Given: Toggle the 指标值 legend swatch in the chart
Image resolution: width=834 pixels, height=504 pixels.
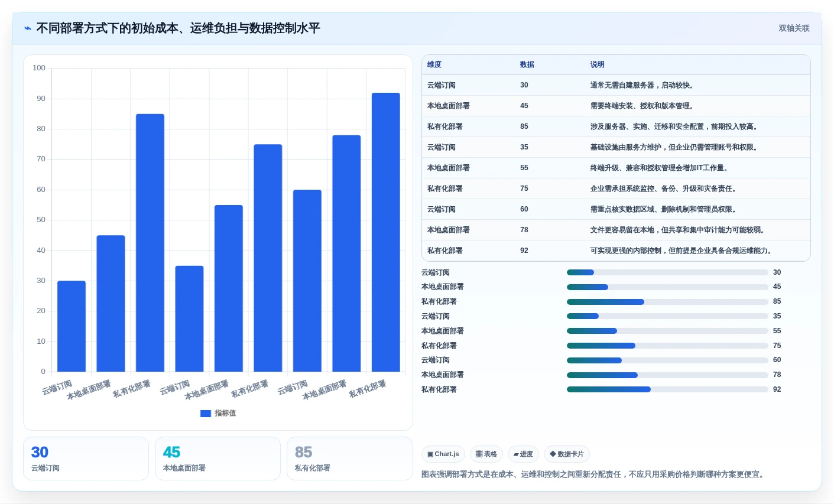Looking at the screenshot, I should (x=206, y=414).
